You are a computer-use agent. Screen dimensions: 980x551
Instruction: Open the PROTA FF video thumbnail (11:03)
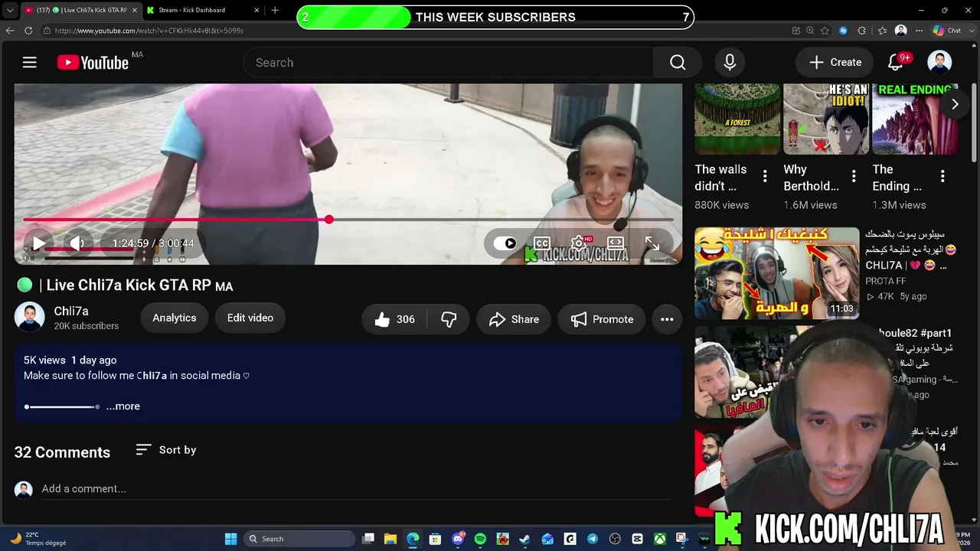pos(777,273)
